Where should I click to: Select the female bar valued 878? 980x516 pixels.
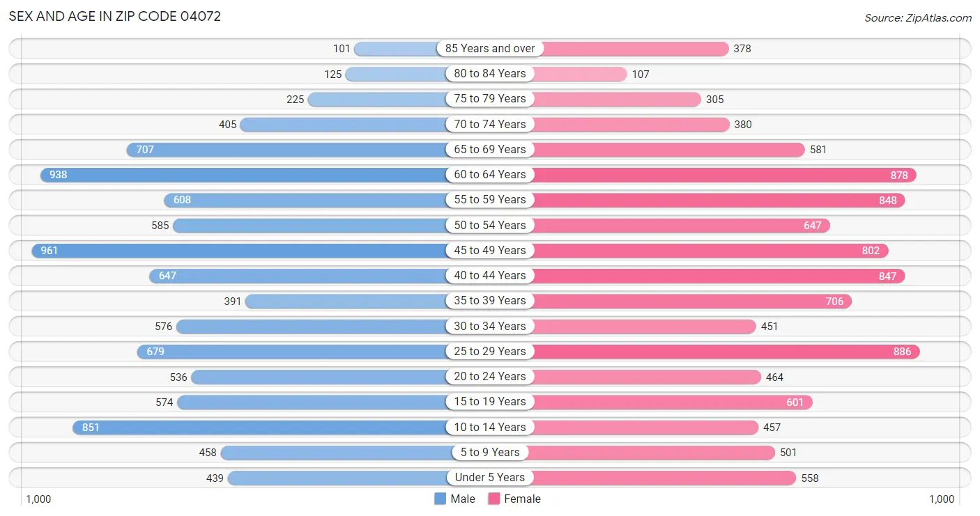723,174
